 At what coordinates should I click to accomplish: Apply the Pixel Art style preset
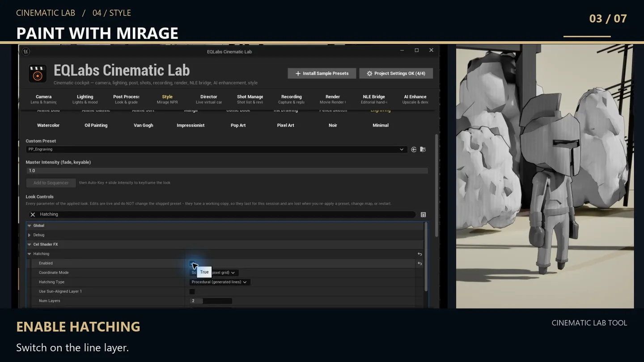click(286, 125)
